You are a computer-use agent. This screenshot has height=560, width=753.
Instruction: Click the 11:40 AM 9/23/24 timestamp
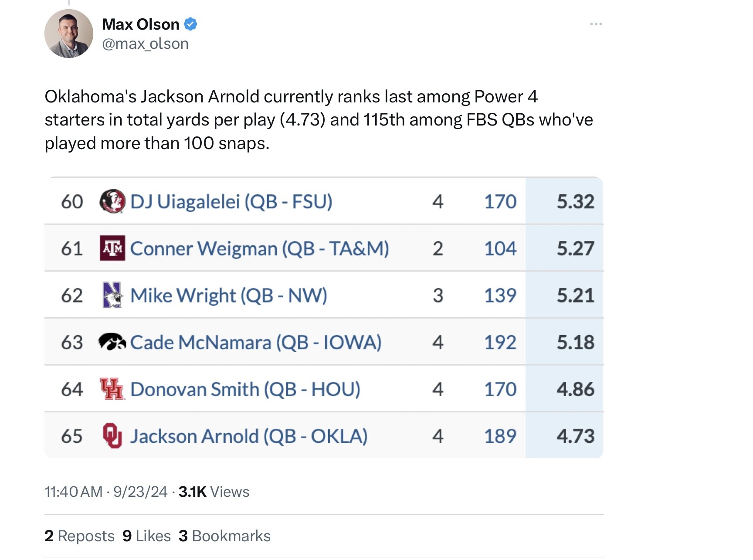[106, 492]
